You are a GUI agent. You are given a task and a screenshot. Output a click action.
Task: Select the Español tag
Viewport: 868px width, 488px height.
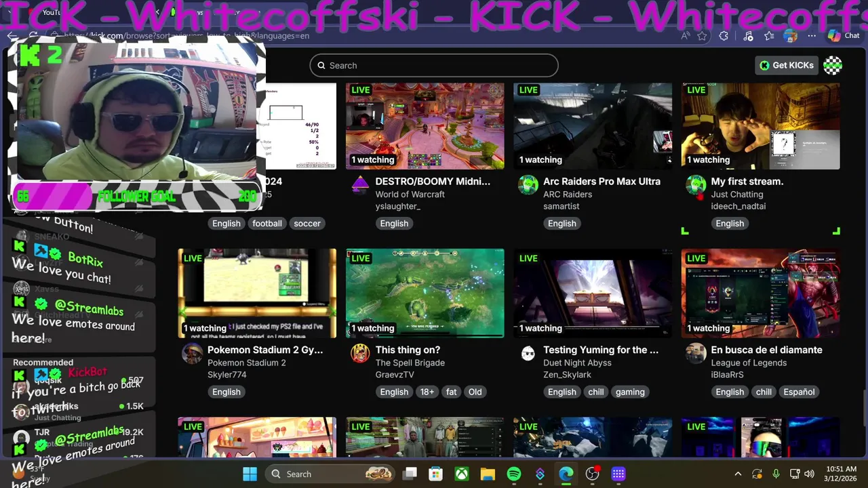tap(800, 392)
